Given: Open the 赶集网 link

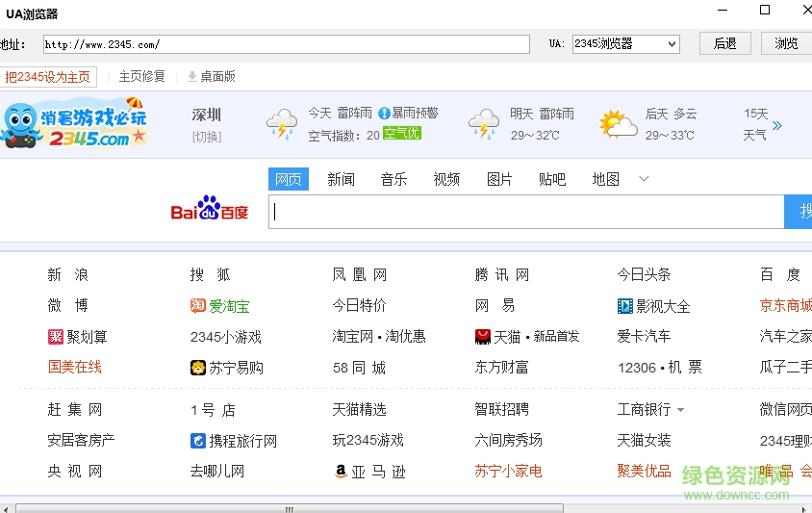Looking at the screenshot, I should pos(75,410).
